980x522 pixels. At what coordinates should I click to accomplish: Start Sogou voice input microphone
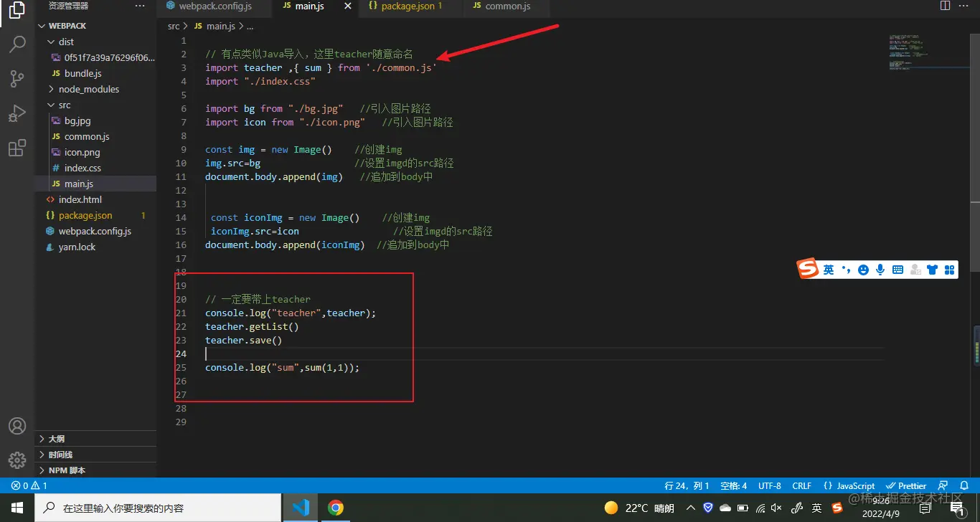point(880,270)
